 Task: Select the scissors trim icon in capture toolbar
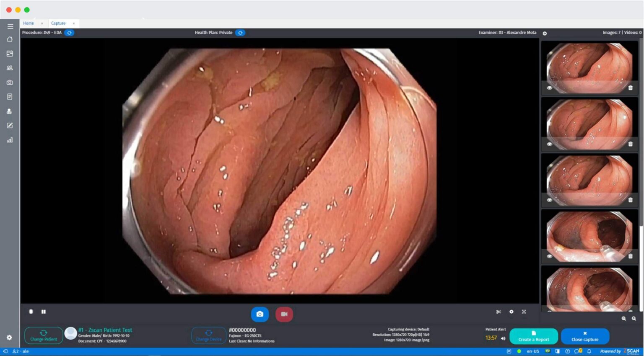tap(499, 312)
